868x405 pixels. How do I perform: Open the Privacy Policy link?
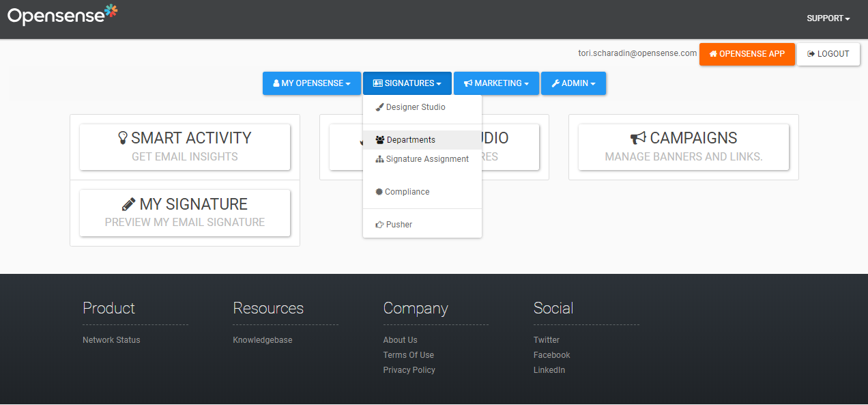pyautogui.click(x=409, y=370)
